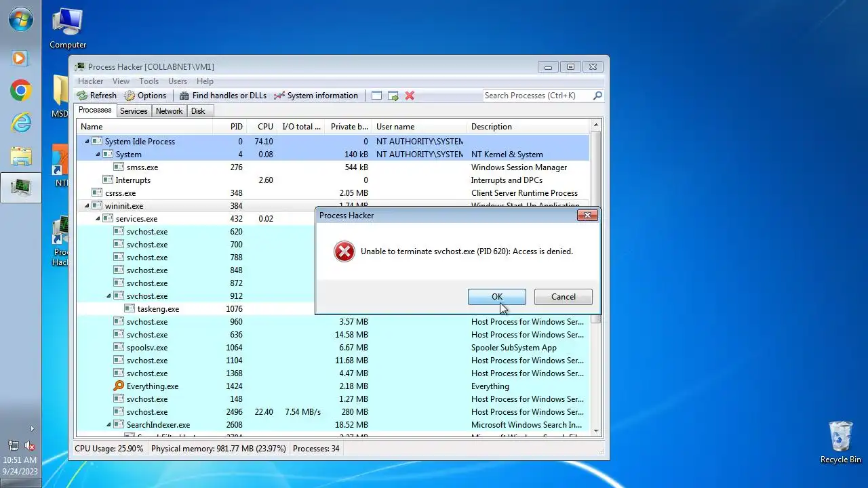Open the Hacker menu
Screen dimensions: 868x488
[x=91, y=81]
